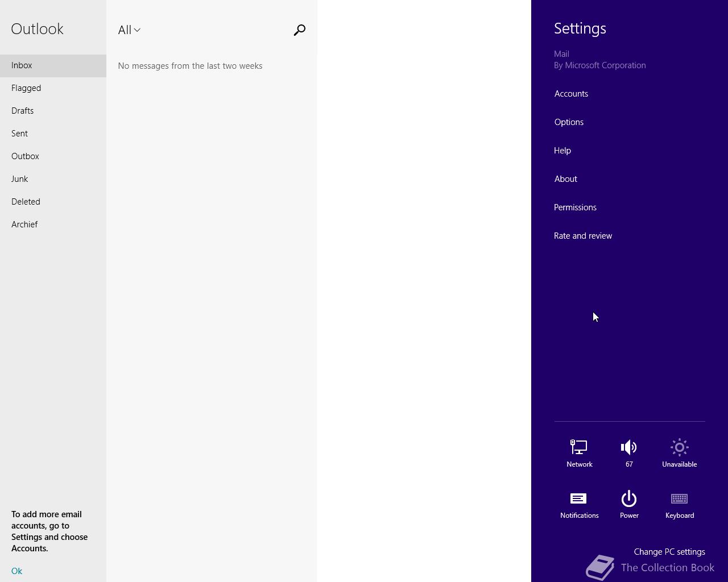The image size is (728, 582).
Task: Click the volume speaker icon showing 67
Action: (629, 453)
